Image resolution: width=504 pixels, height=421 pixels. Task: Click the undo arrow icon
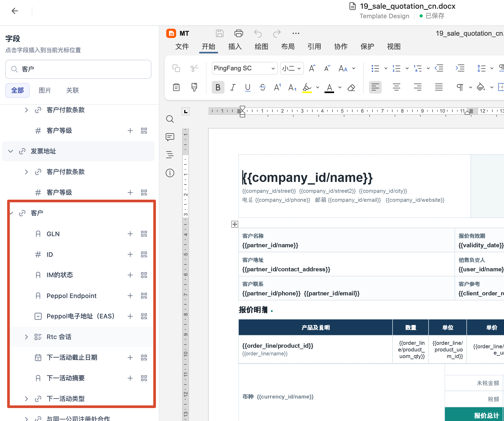click(x=258, y=33)
